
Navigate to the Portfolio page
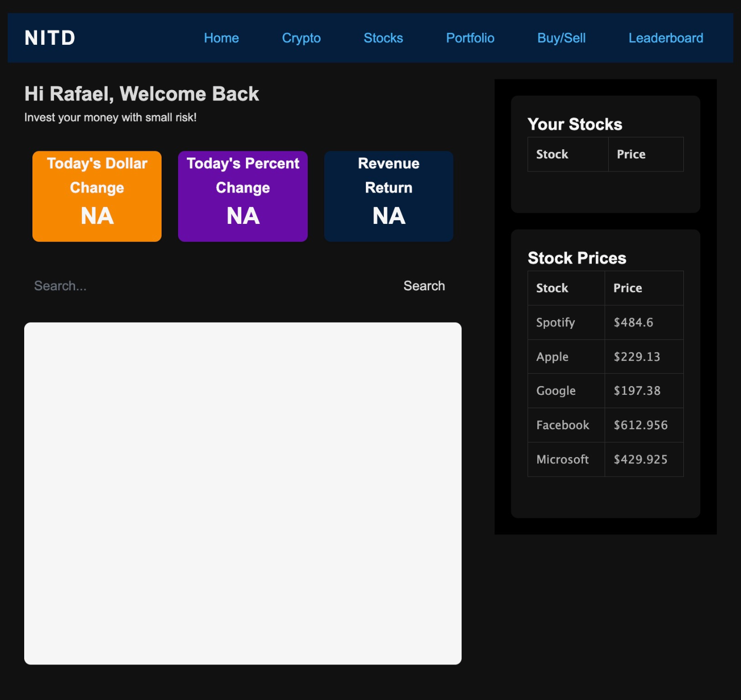coord(470,38)
